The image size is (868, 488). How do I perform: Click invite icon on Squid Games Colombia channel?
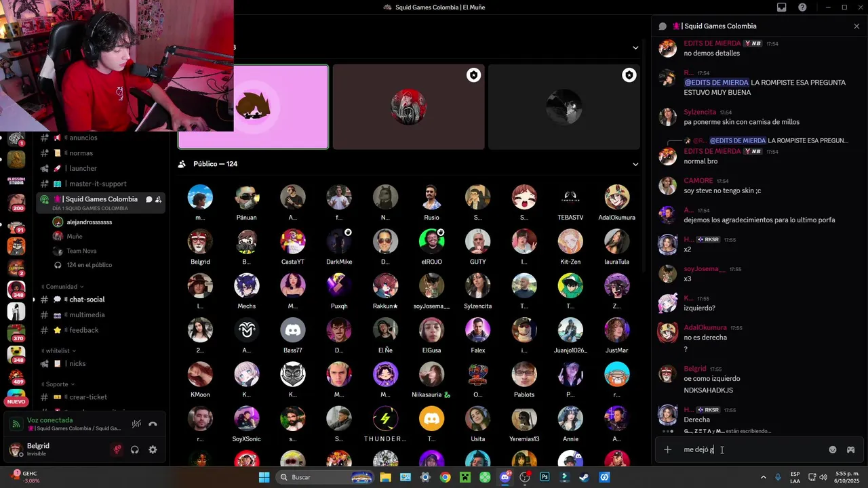coord(158,199)
